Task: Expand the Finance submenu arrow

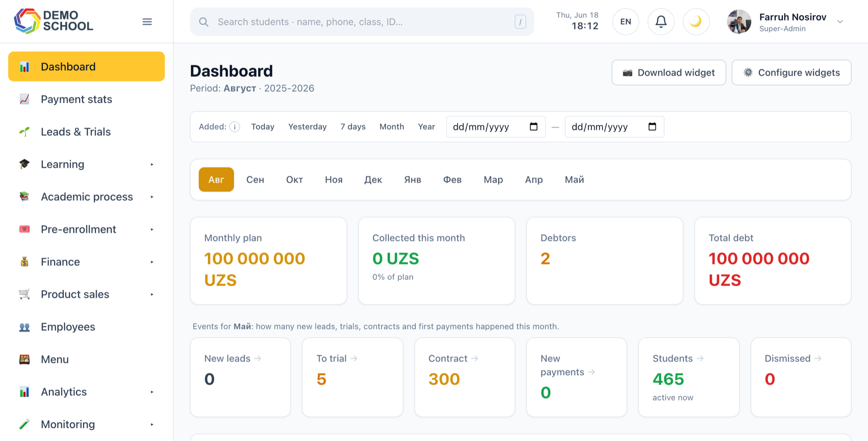Action: point(152,262)
